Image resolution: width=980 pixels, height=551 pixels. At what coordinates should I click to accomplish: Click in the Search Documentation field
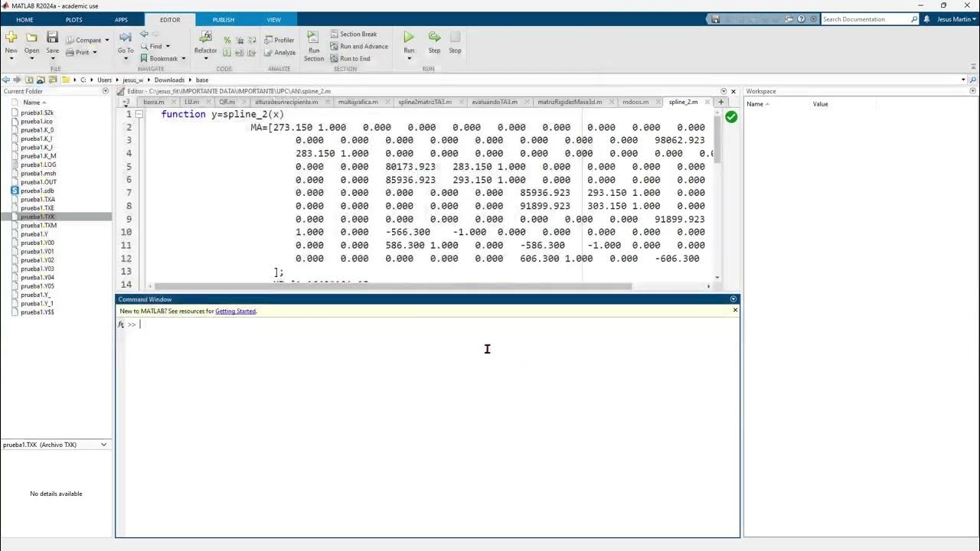tap(865, 19)
